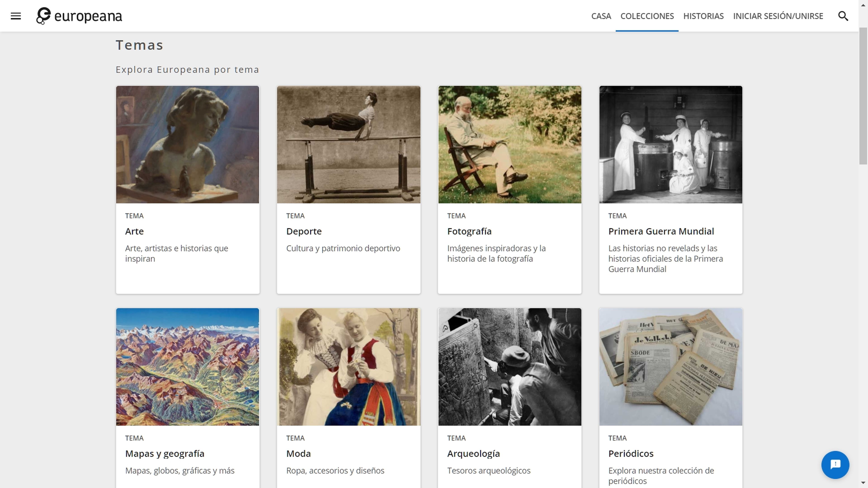
Task: Open the search magnifier icon
Action: click(843, 16)
